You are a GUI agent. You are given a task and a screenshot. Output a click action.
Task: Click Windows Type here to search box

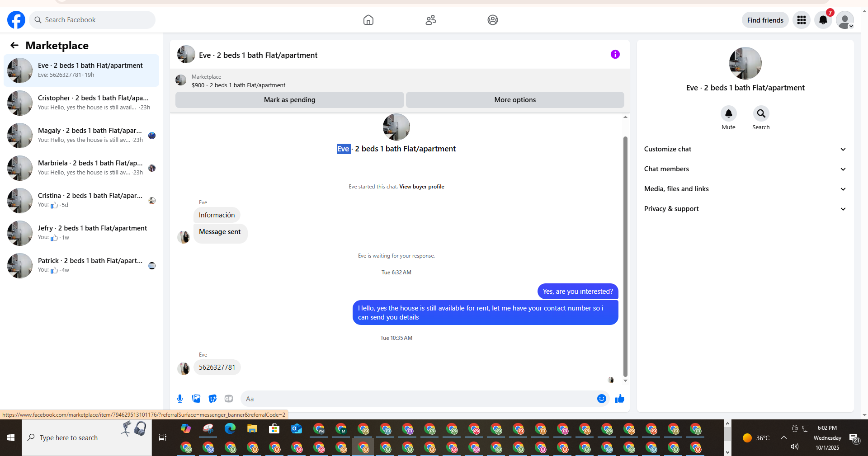tap(87, 437)
